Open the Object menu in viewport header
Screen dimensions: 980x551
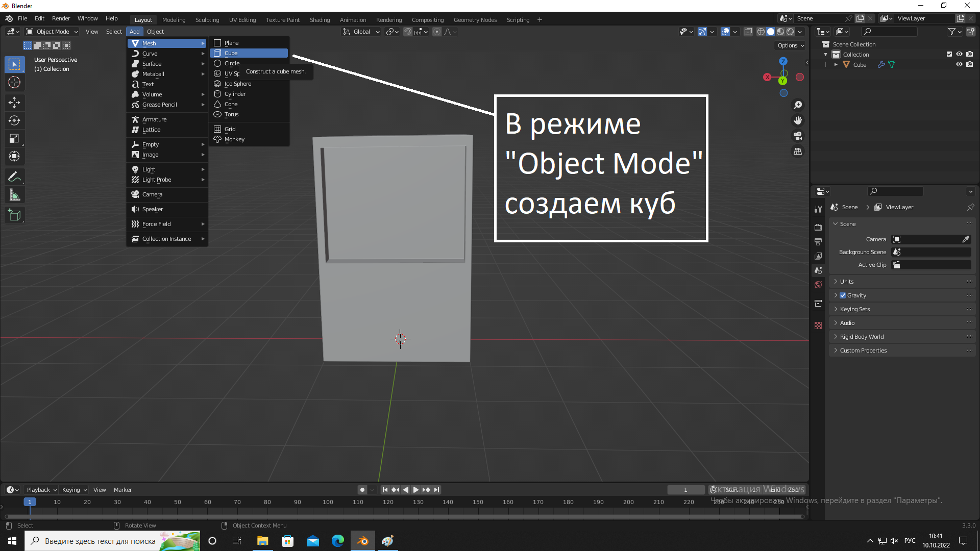[155, 32]
